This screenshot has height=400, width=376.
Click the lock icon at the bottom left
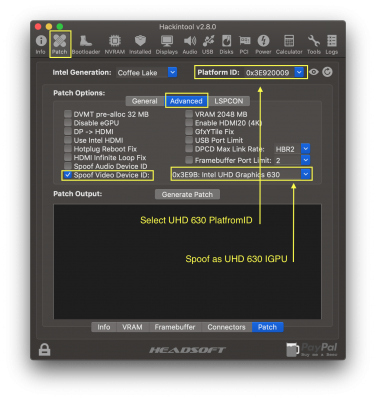44,350
